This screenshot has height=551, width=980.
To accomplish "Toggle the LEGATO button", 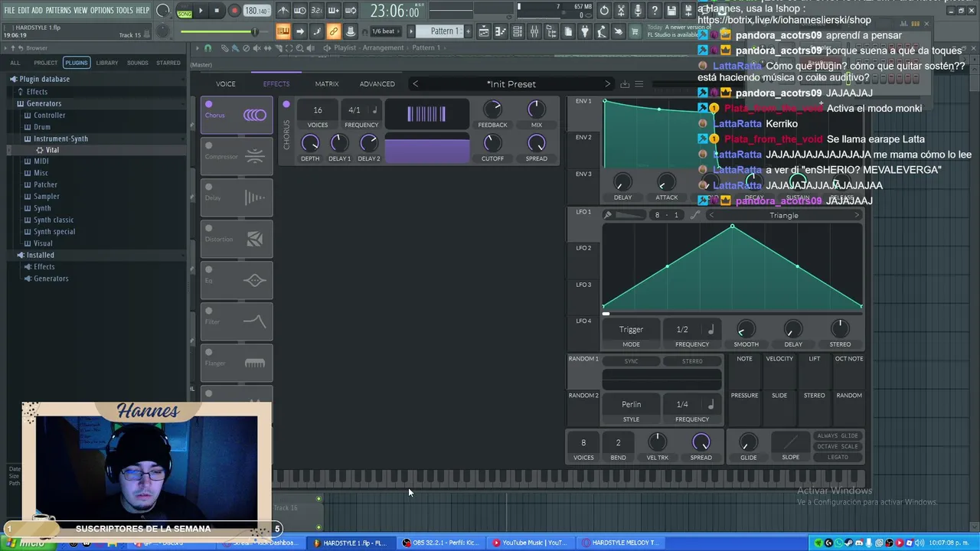I will pyautogui.click(x=838, y=458).
